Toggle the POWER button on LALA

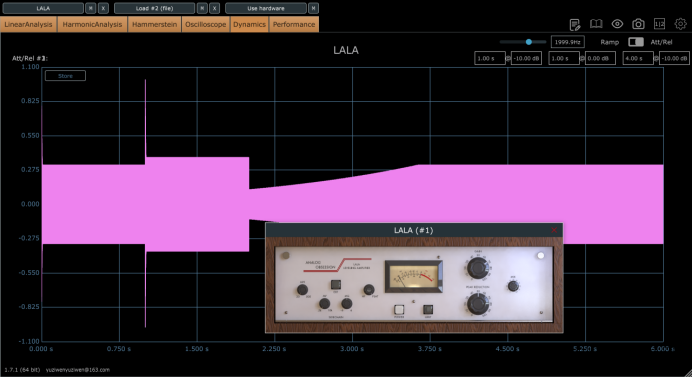(399, 309)
